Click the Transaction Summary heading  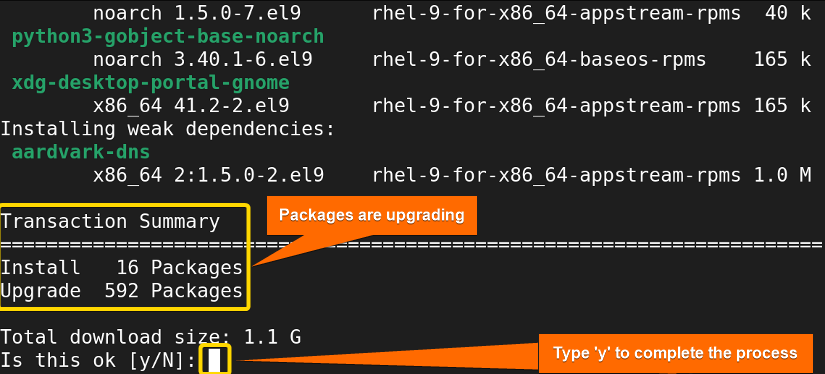point(110,221)
